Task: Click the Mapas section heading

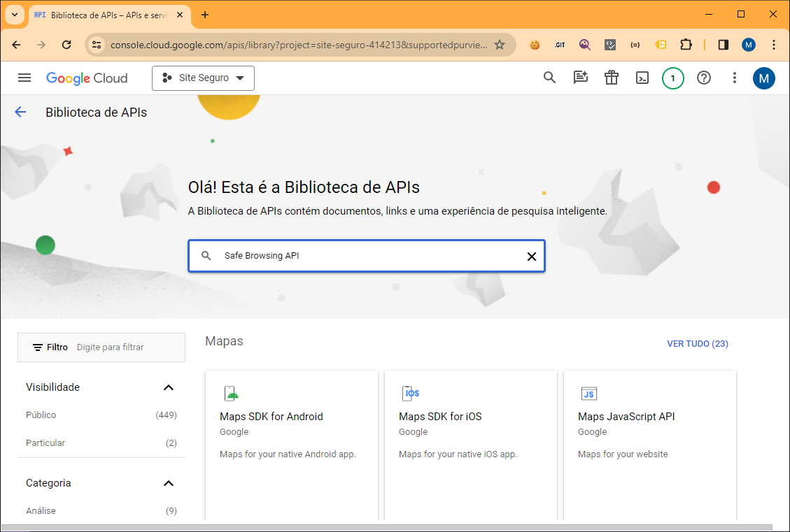Action: tap(224, 341)
